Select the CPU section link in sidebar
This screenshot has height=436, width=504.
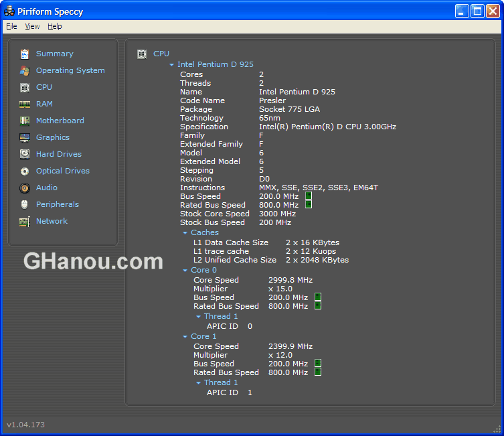(x=44, y=87)
